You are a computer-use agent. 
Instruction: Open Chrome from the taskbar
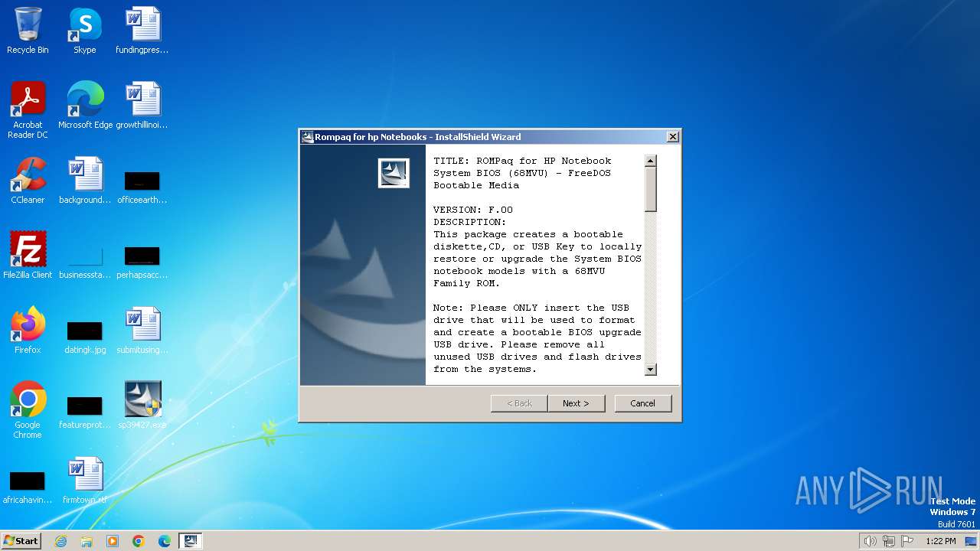tap(139, 541)
